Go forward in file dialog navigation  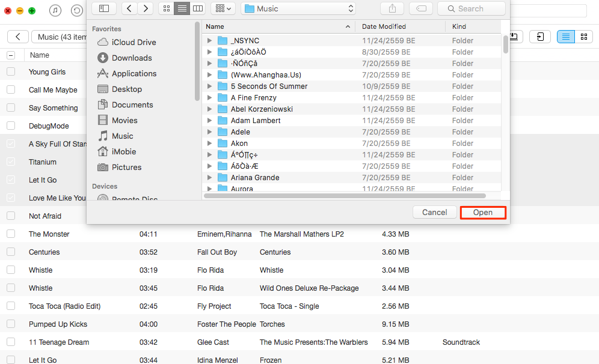[145, 8]
